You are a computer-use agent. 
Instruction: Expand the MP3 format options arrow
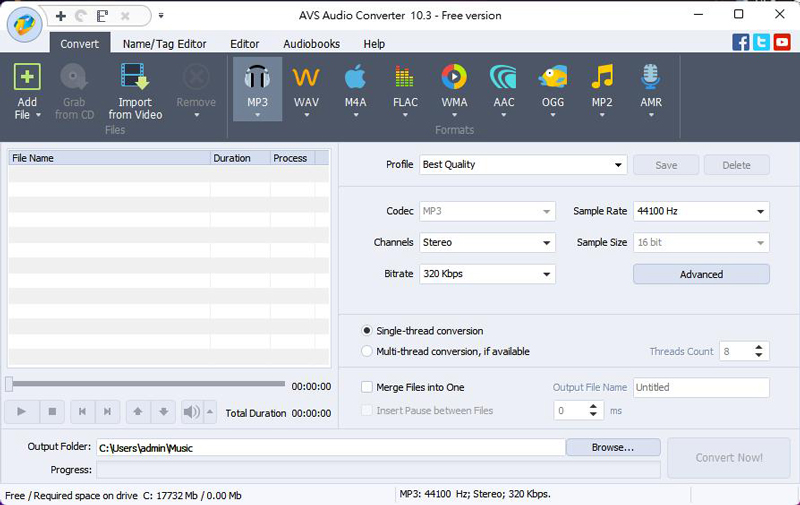tap(257, 115)
